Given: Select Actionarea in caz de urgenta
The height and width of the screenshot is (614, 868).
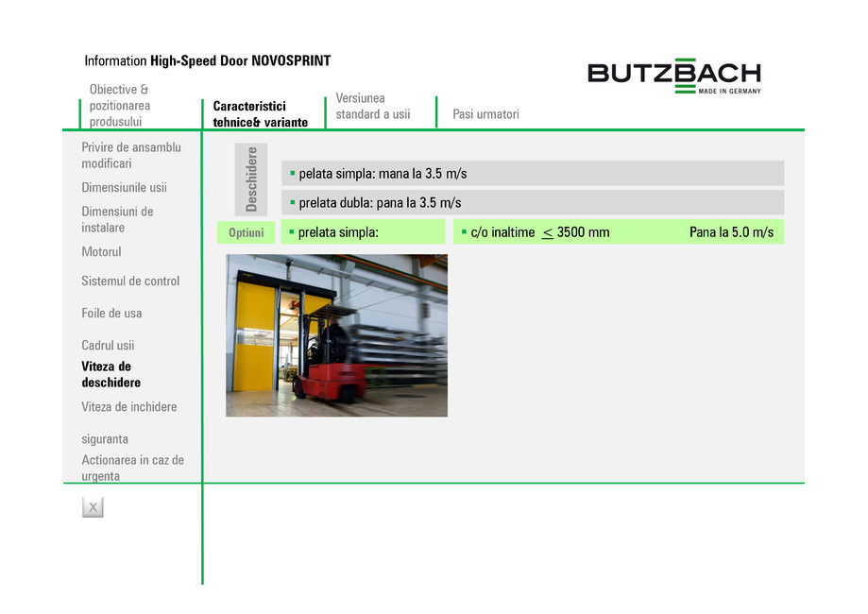Looking at the screenshot, I should click(132, 468).
